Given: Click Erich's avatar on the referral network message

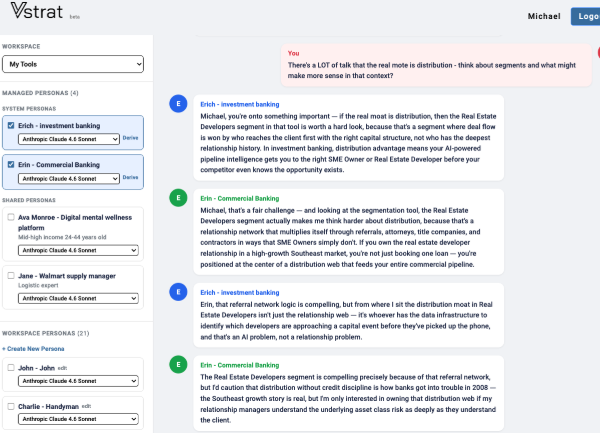Looking at the screenshot, I should coord(178,292).
